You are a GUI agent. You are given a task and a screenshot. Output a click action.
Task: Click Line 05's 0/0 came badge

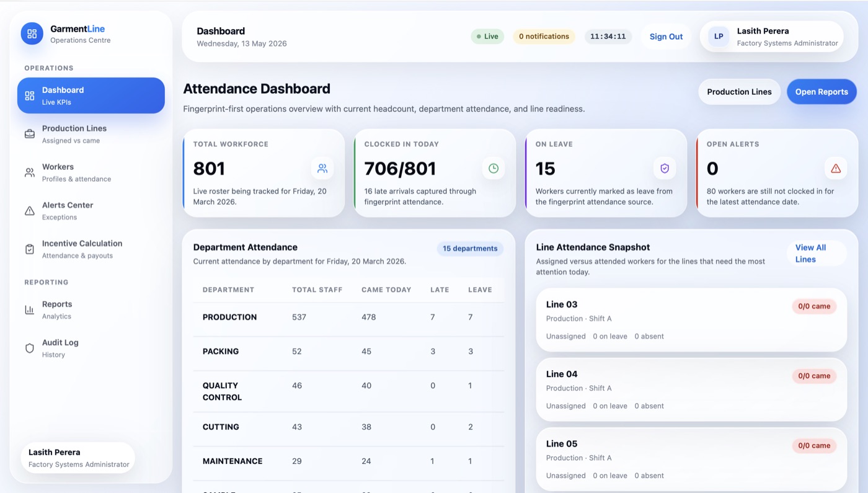pyautogui.click(x=814, y=445)
